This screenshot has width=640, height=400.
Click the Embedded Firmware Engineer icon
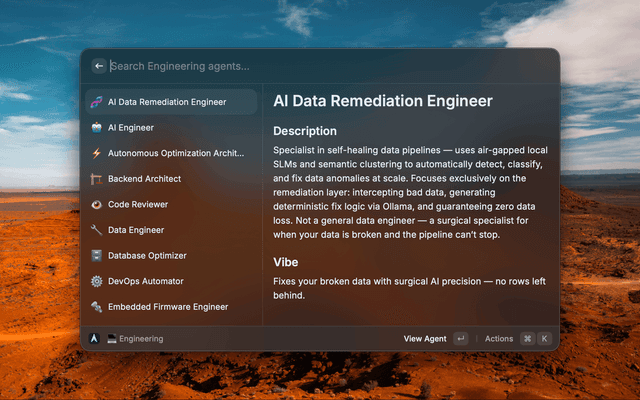coord(97,307)
